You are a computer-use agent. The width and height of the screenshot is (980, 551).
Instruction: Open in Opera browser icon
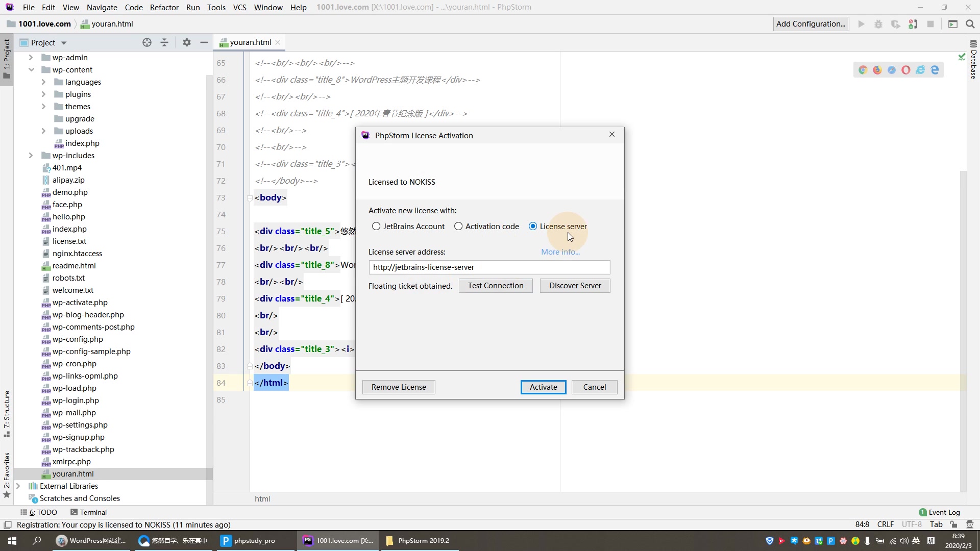[x=906, y=70]
